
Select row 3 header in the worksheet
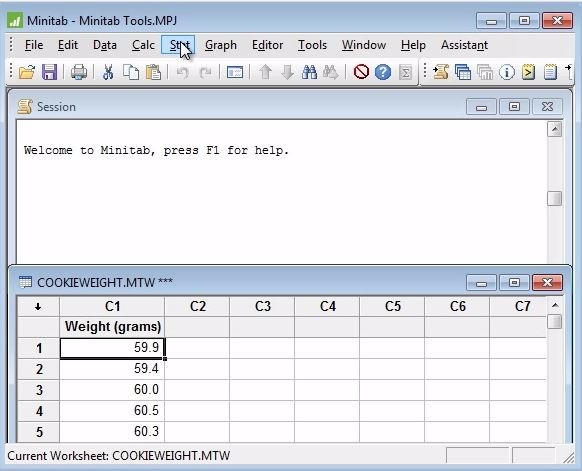[39, 390]
